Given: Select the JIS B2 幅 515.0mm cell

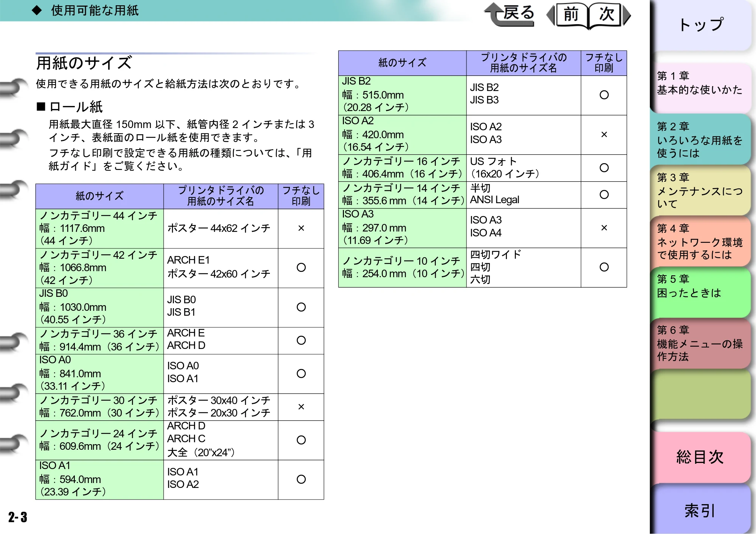Looking at the screenshot, I should pos(402,95).
